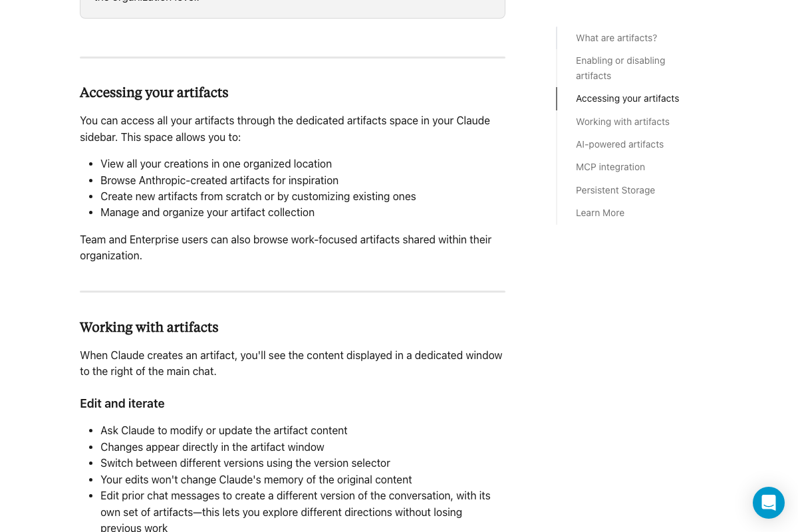The width and height of the screenshot is (798, 532).
Task: Click the 'Working with artifacts' heading
Action: tap(149, 327)
